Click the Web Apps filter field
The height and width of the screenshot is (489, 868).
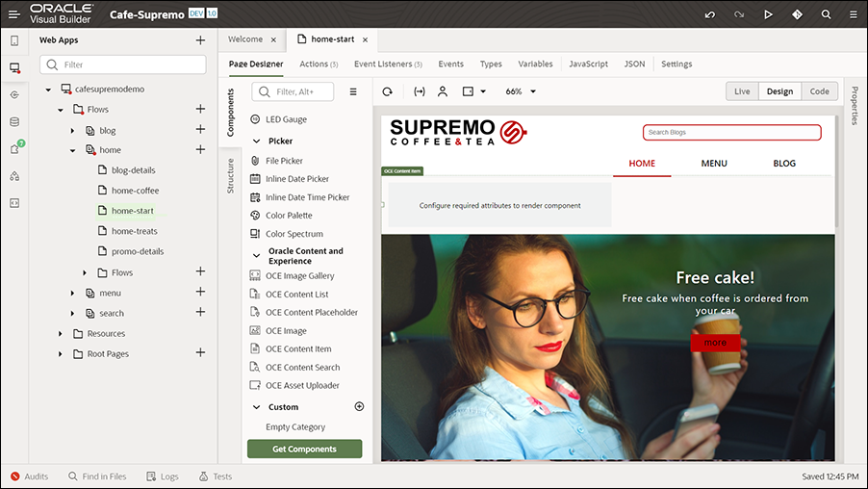click(x=123, y=64)
